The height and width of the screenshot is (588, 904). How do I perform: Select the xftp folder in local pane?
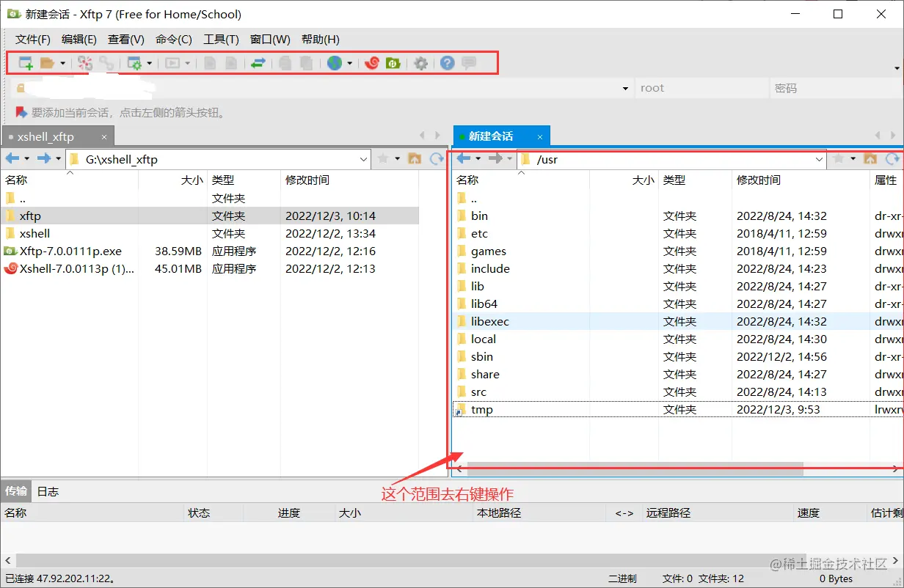[x=210, y=216]
